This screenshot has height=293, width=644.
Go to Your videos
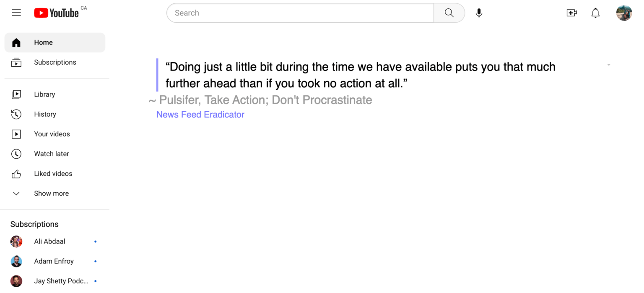pyautogui.click(x=52, y=134)
